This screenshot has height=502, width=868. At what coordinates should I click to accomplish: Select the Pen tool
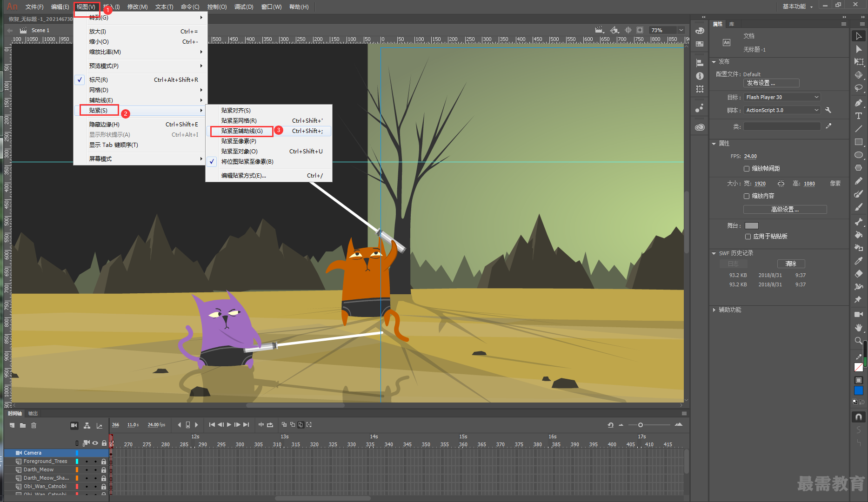pyautogui.click(x=859, y=103)
